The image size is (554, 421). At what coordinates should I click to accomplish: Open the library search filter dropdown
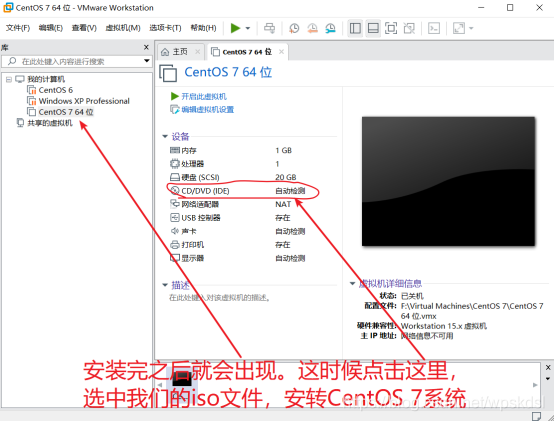click(147, 61)
